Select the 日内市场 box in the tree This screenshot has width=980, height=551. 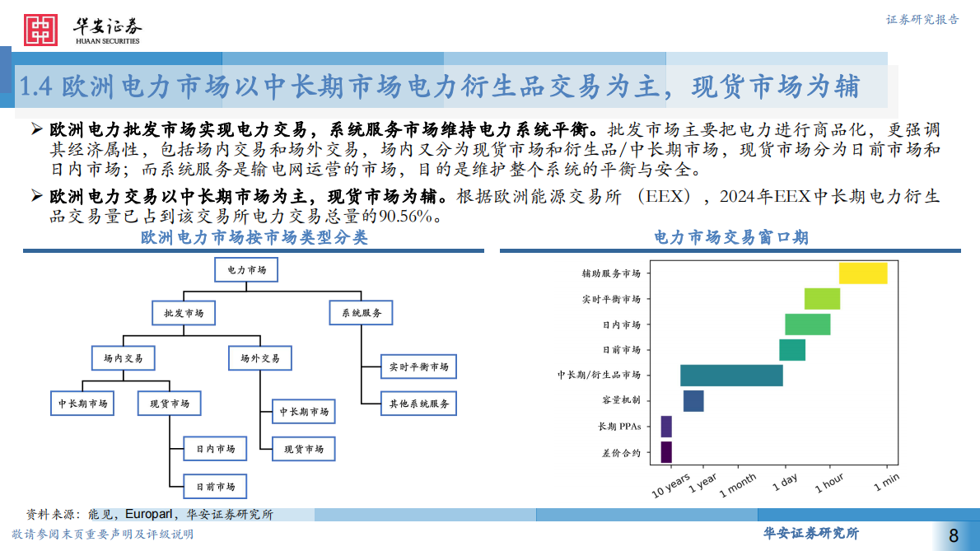215,449
